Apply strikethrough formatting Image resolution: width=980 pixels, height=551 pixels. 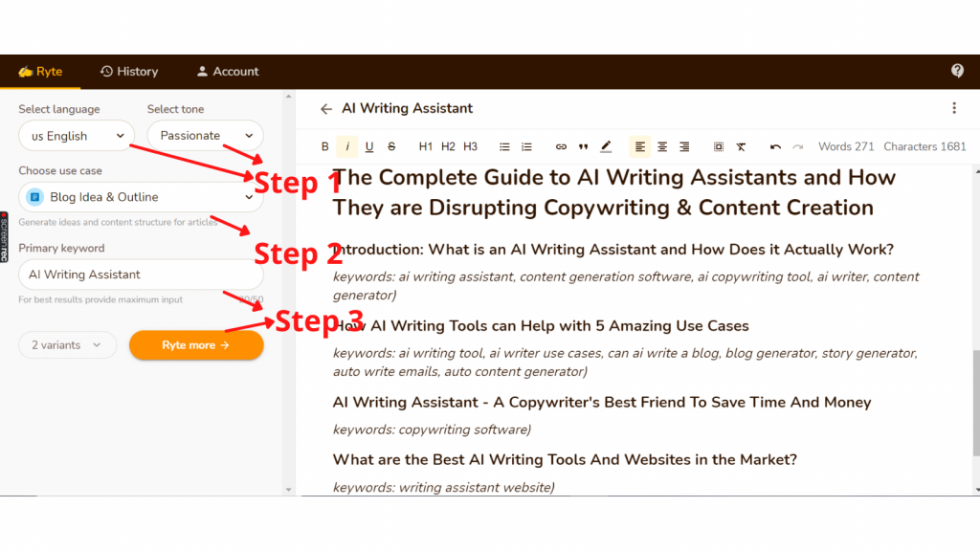[x=391, y=146]
